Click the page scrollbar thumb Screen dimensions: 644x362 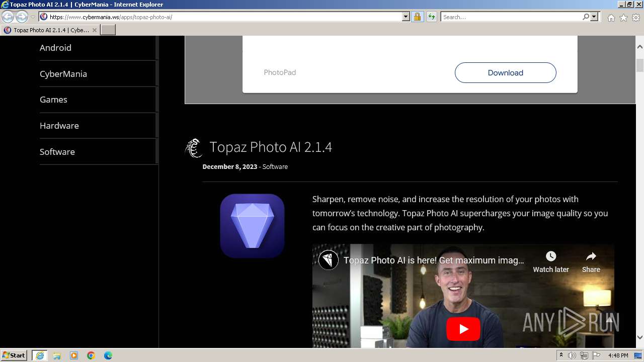tap(640, 65)
